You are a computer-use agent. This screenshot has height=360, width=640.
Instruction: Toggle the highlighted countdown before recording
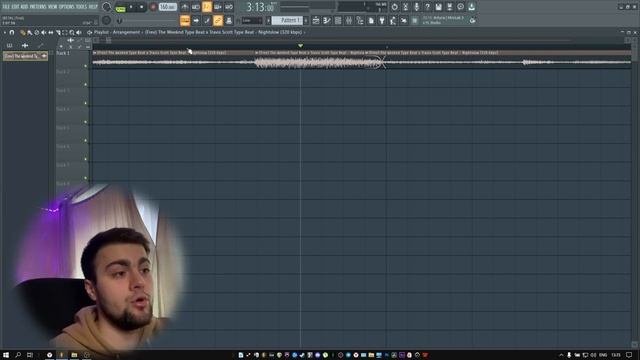(207, 7)
